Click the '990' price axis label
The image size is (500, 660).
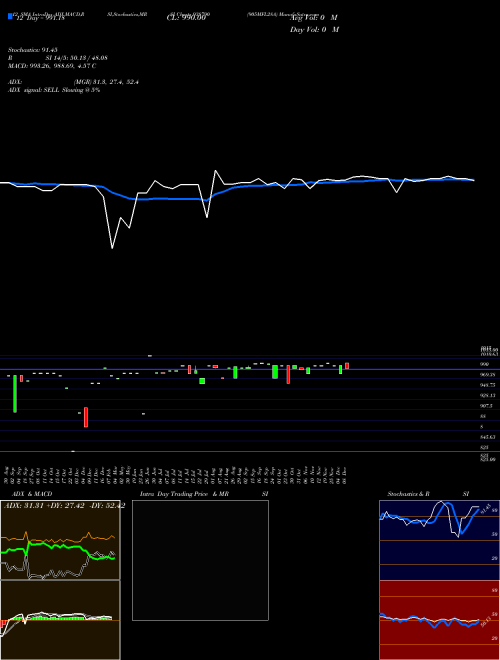pos(485,364)
